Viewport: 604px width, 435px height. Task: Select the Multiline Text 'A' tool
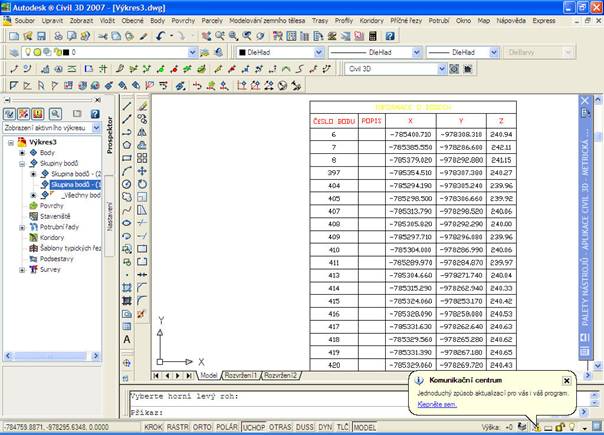(x=127, y=339)
